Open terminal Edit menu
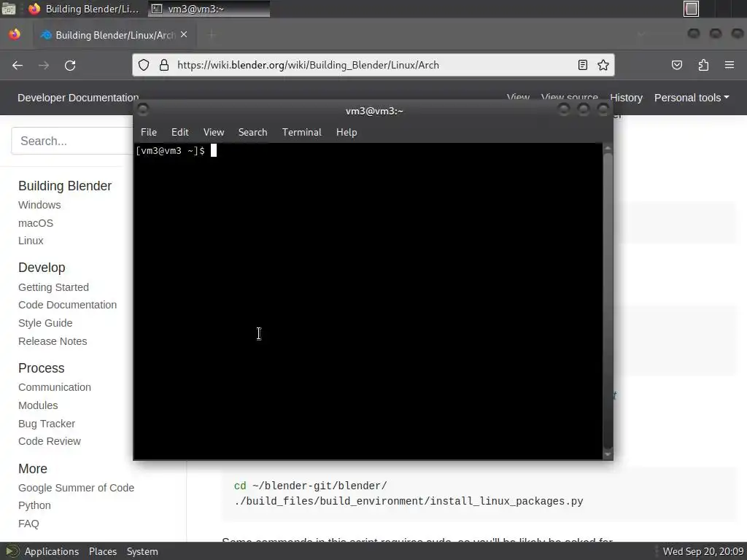The width and height of the screenshot is (747, 560). (179, 132)
